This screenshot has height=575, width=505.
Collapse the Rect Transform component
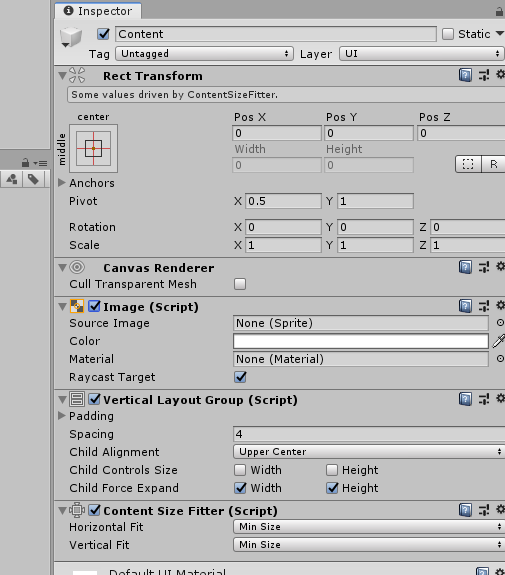[x=62, y=76]
